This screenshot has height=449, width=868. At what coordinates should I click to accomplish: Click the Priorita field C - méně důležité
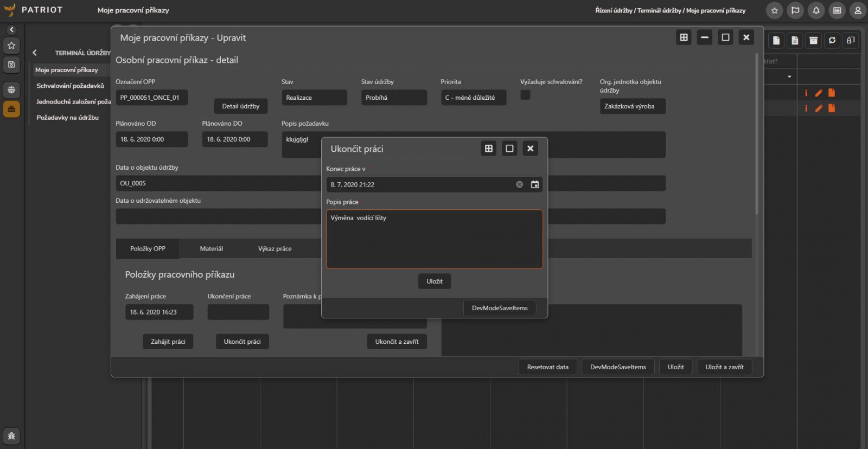(474, 98)
